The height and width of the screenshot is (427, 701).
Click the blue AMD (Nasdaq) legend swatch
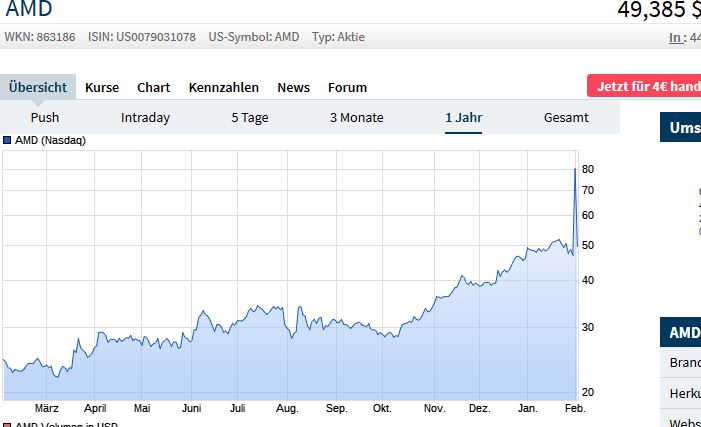[7, 140]
